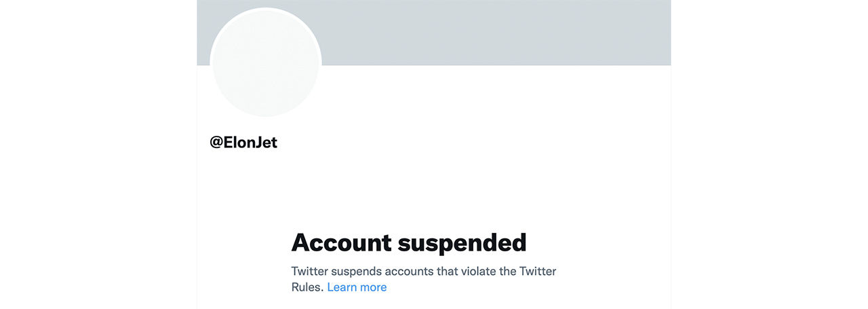Click the word "Rules." before Learn more
The width and height of the screenshot is (868, 309).
(307, 287)
